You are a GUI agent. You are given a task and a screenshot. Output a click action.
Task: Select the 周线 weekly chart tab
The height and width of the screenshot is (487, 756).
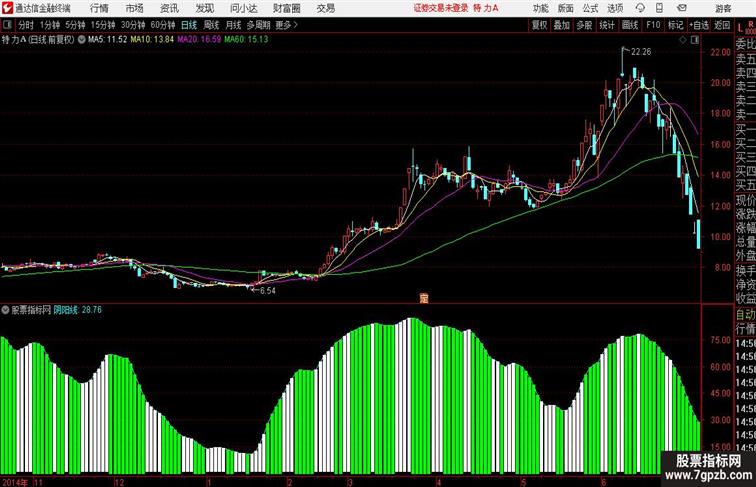pos(211,25)
